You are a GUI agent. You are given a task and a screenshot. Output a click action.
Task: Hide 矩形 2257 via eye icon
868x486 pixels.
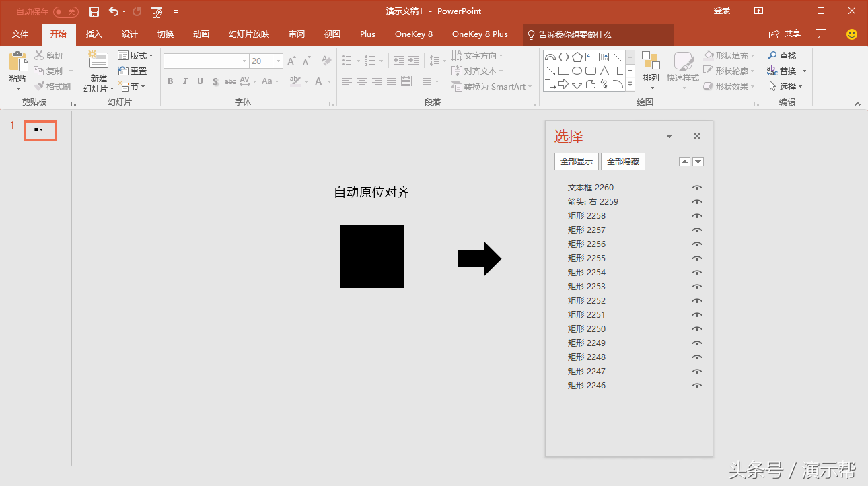(697, 230)
